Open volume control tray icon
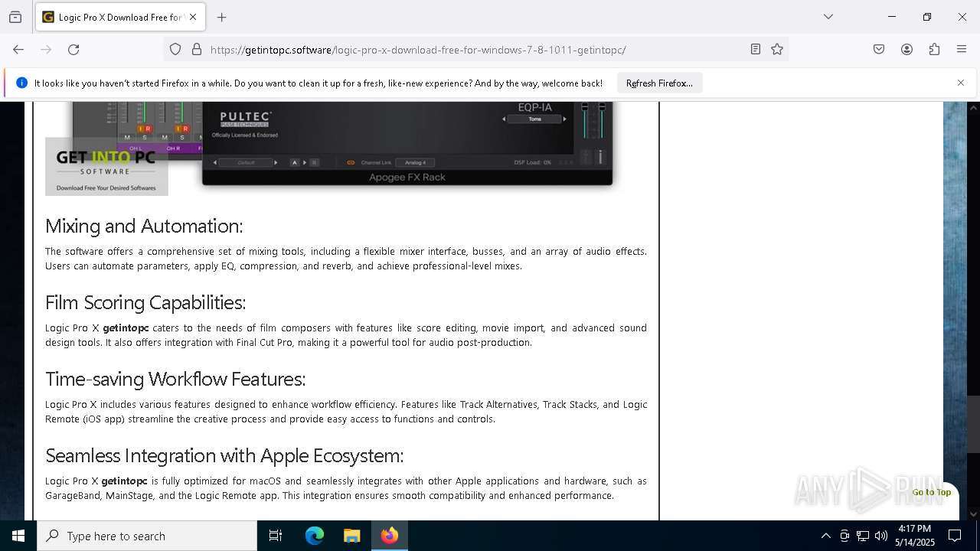Viewport: 980px width, 551px height. [x=881, y=536]
